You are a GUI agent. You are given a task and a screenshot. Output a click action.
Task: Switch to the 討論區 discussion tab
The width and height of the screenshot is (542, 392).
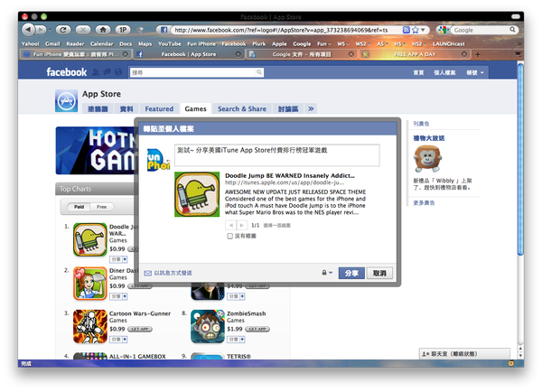tap(288, 109)
